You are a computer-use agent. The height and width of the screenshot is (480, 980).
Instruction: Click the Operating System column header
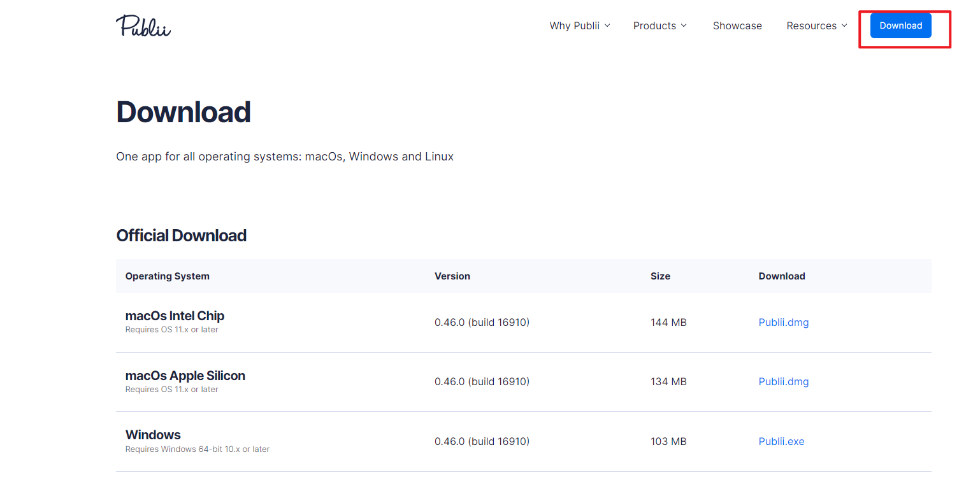[x=167, y=276]
